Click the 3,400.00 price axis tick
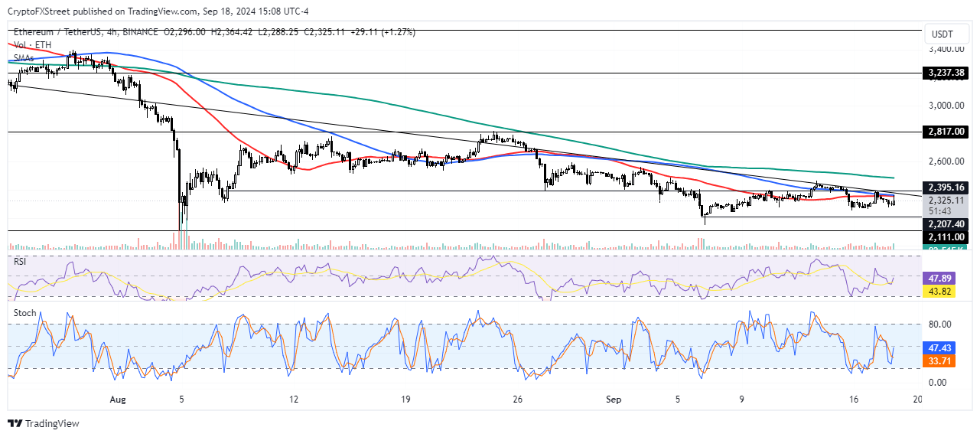 point(946,49)
